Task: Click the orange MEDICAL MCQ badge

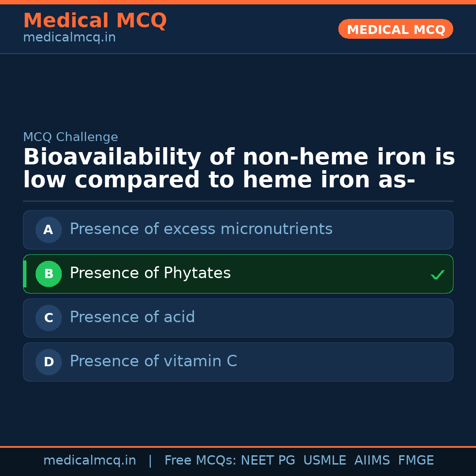Action: (396, 30)
